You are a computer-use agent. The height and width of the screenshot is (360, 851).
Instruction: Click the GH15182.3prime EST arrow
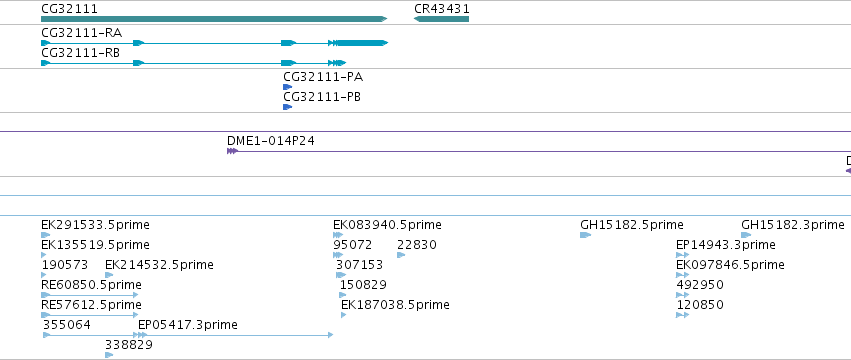746,235
